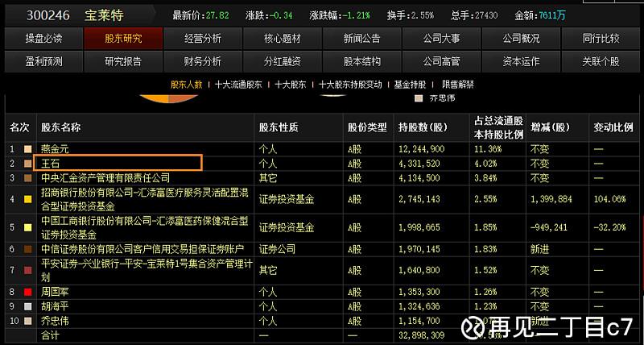Click the 金额 value 7611万
This screenshot has width=644, height=345.
coord(552,15)
